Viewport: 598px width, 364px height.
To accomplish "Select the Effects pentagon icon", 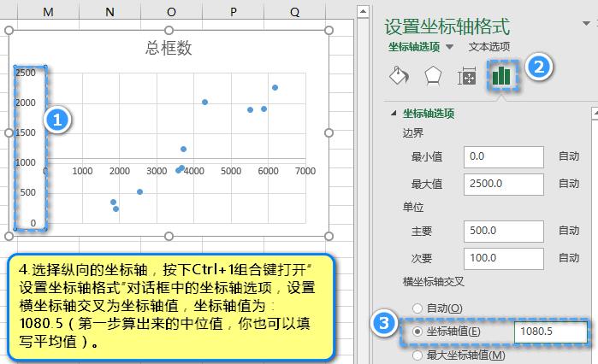I will point(432,76).
